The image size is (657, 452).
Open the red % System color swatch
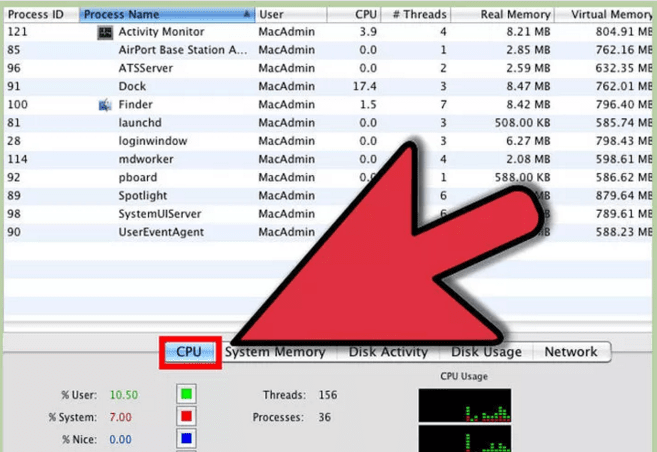pos(186,417)
